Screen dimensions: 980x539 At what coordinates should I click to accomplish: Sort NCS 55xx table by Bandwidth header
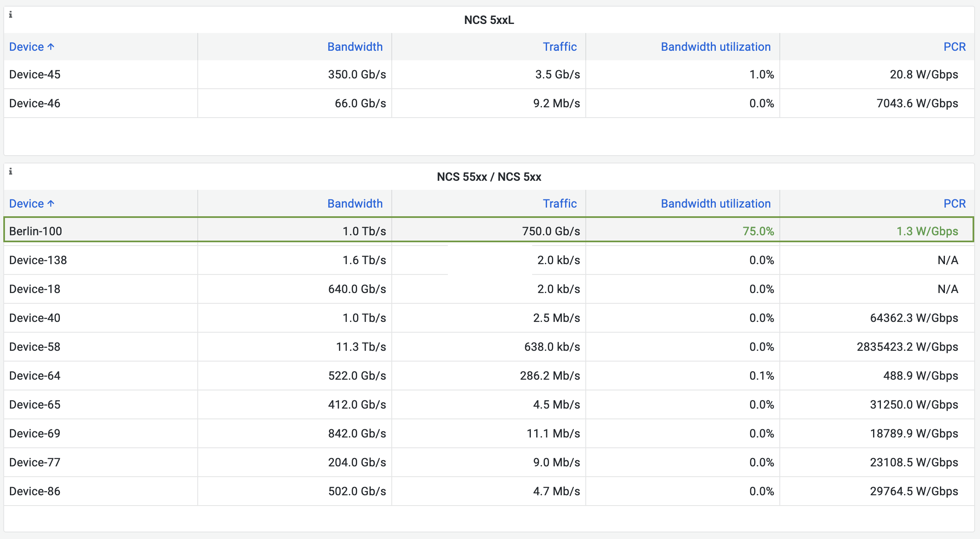click(x=355, y=204)
